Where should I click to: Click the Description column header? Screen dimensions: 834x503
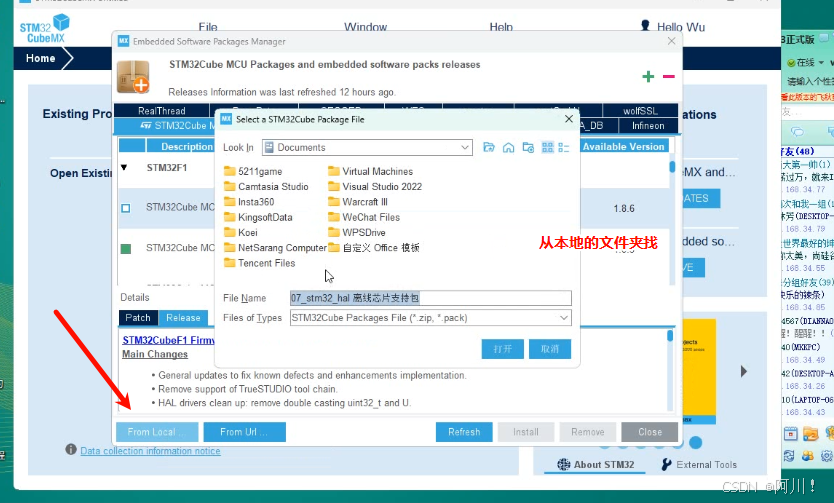pyautogui.click(x=181, y=146)
